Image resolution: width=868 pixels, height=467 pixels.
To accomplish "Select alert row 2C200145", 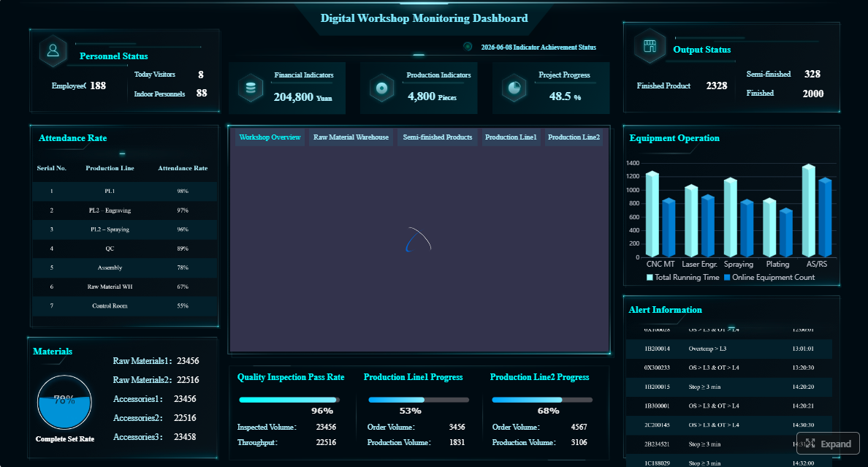I will pyautogui.click(x=729, y=425).
